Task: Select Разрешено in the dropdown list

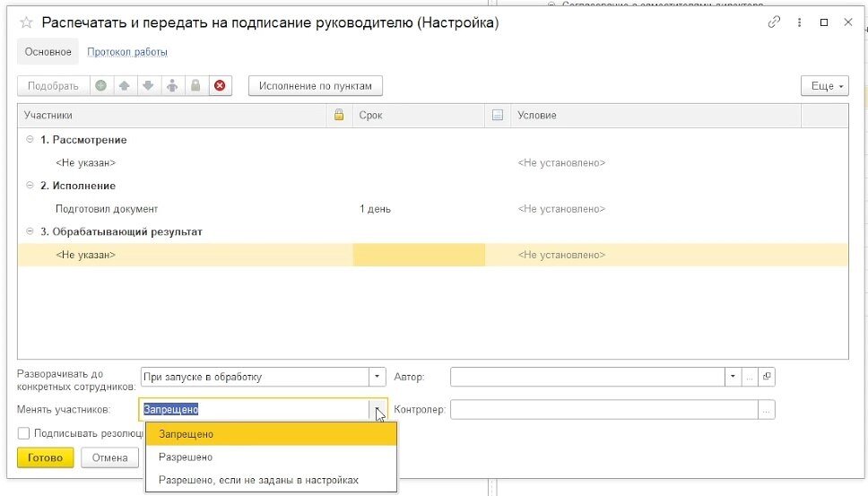Action: 271,457
